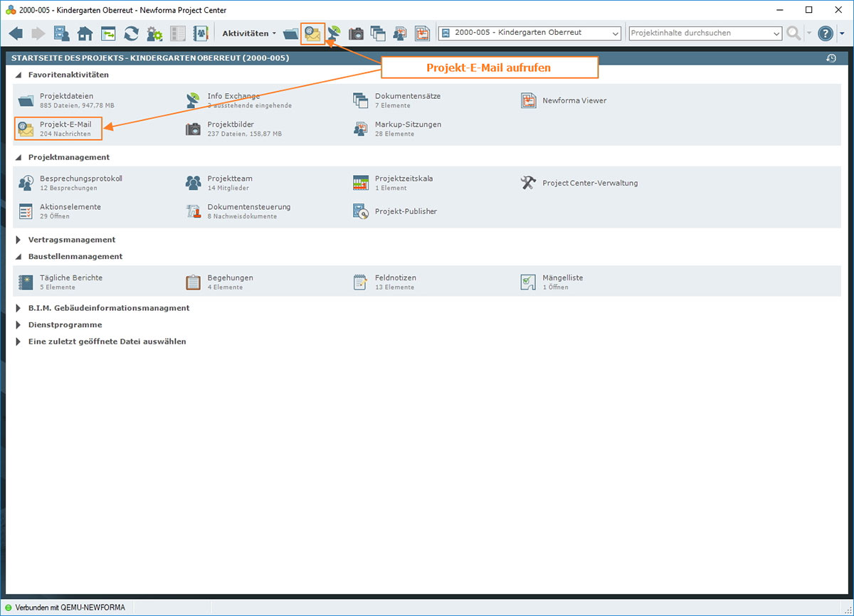854x616 pixels.
Task: Collapse the Projektmanagement section
Action: pos(19,157)
